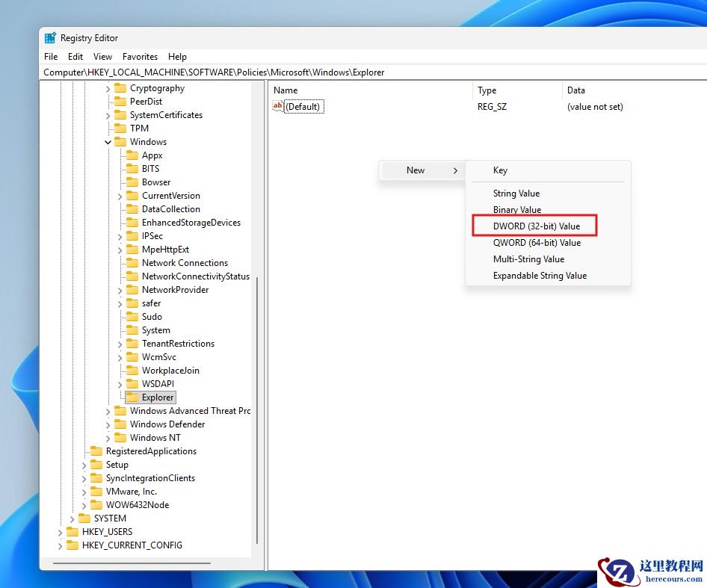Open the Favorites menu

(x=140, y=56)
